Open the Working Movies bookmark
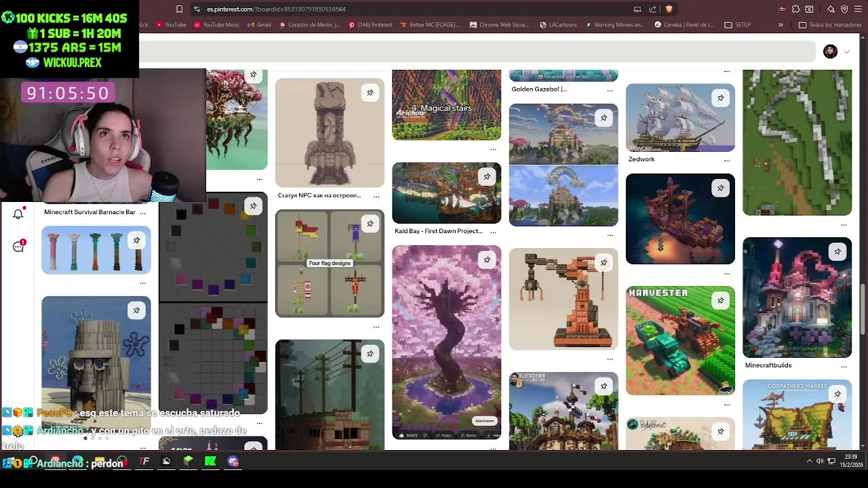868x488 pixels. click(614, 25)
